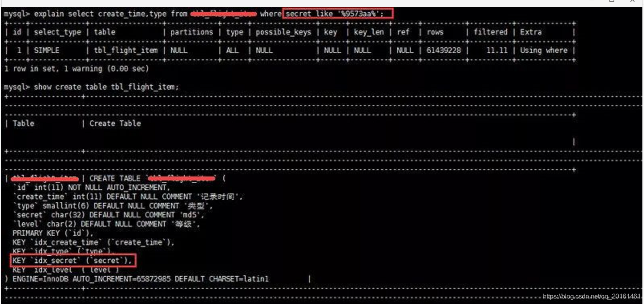Close the terminal window
Image resolution: width=644 pixels, height=304 pixels.
coord(632,1)
